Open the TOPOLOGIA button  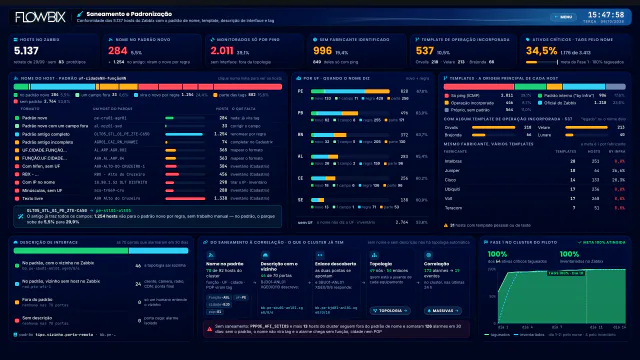coord(390,311)
